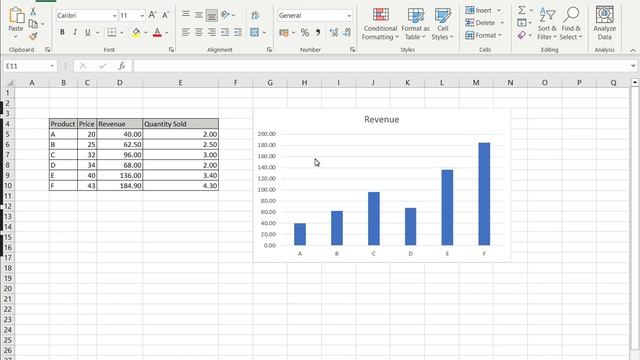Click the AutoSum sigma icon
Viewport: 640px width, 360px height.
tap(522, 10)
